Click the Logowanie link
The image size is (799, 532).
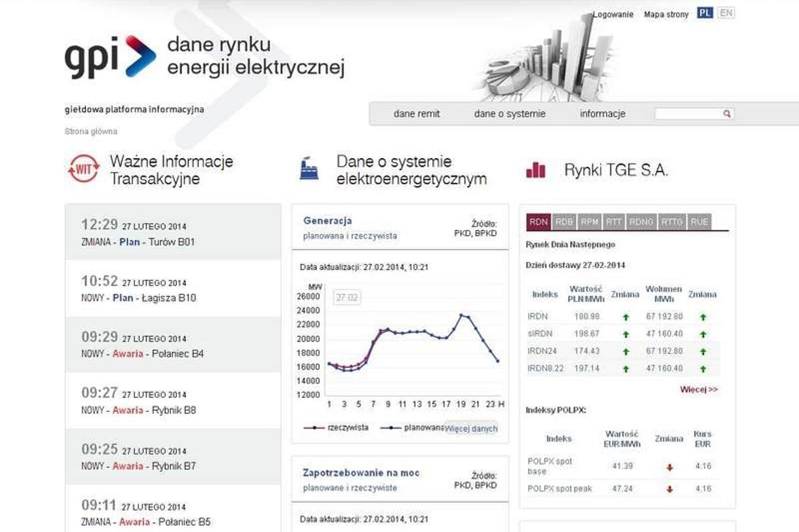tap(613, 14)
